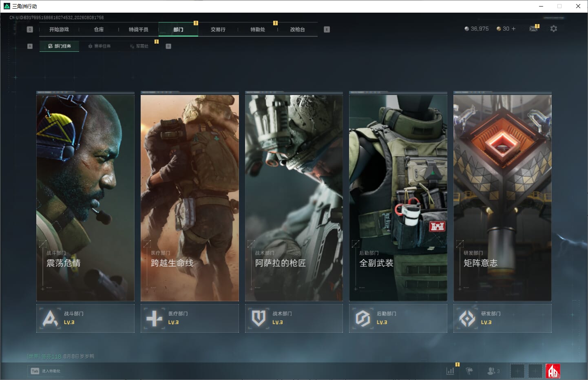Close the 三角洲行动 window

tap(578, 6)
